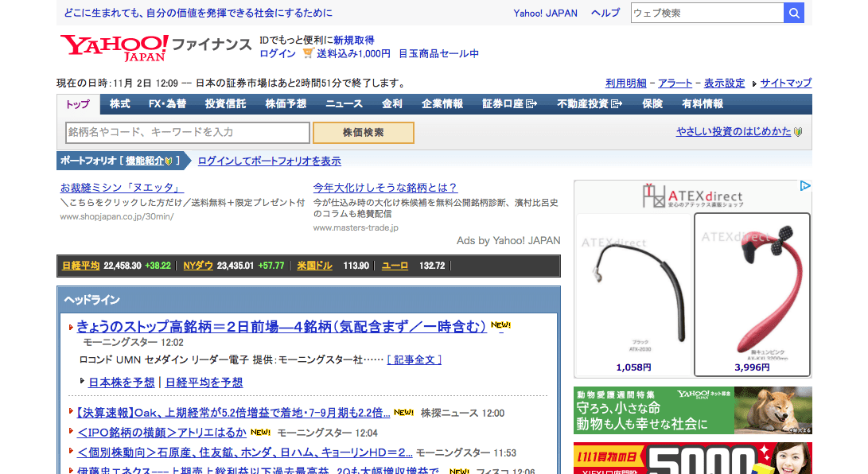Click the beginner leaf icon by やさしい投資のはじめかた
Viewport: 868px width, 474px height.
click(798, 132)
